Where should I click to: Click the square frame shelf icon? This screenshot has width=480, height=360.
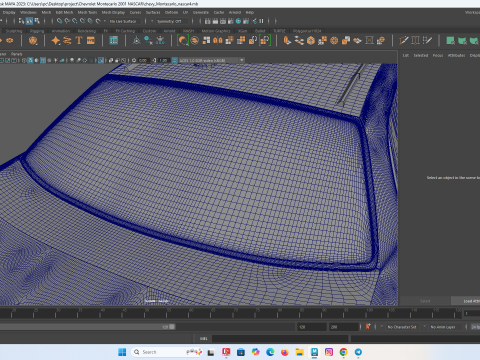tap(369, 41)
